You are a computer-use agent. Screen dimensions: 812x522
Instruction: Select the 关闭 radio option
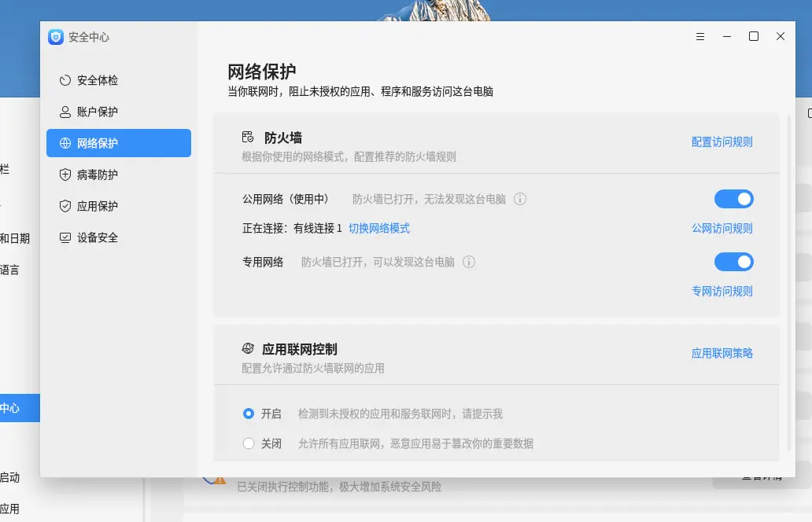click(249, 443)
